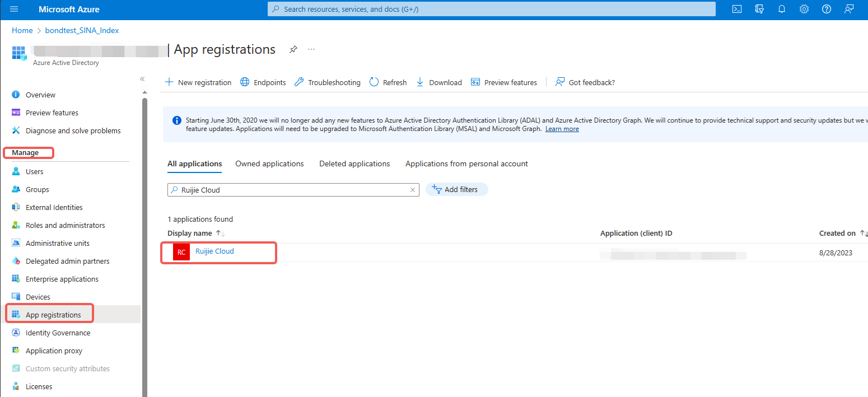Clear the Ruijie Cloud search text
This screenshot has height=397, width=868.
coord(413,190)
